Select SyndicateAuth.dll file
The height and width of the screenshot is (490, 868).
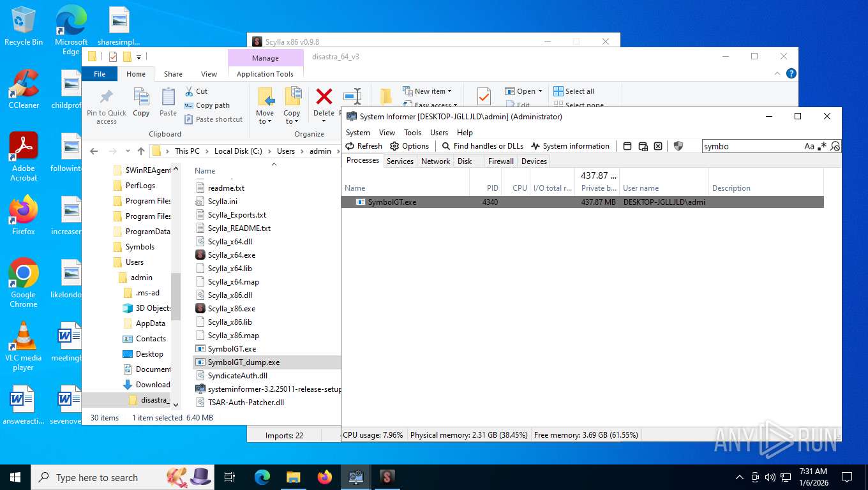[x=237, y=376]
